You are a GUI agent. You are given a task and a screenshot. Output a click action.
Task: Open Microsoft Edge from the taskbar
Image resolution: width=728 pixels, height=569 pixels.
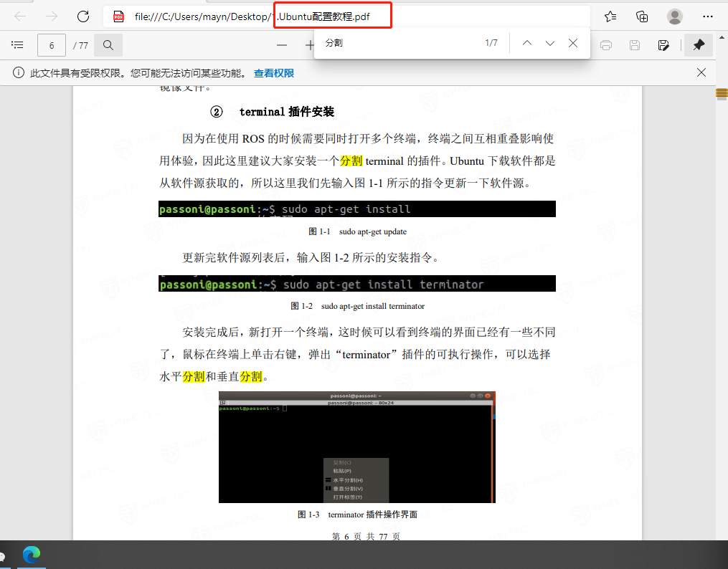(x=32, y=555)
